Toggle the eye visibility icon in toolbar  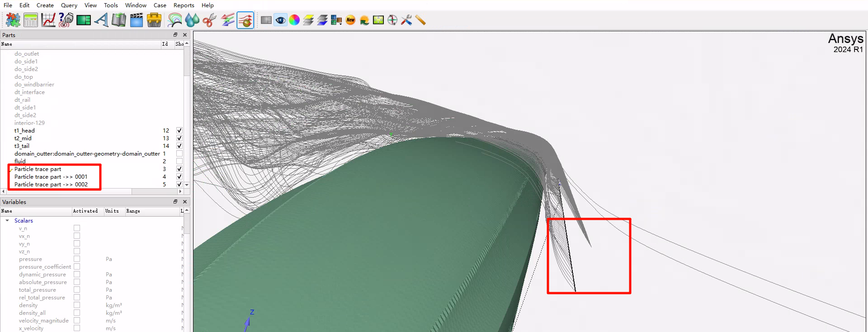coord(280,20)
